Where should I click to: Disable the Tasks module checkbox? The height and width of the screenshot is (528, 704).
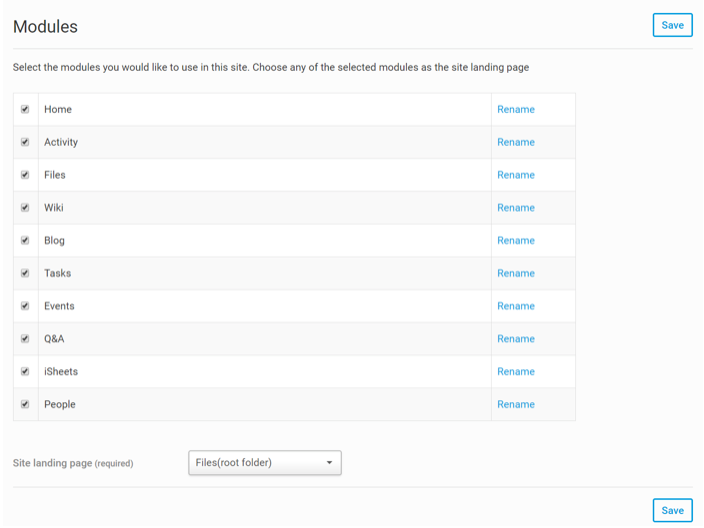(25, 273)
